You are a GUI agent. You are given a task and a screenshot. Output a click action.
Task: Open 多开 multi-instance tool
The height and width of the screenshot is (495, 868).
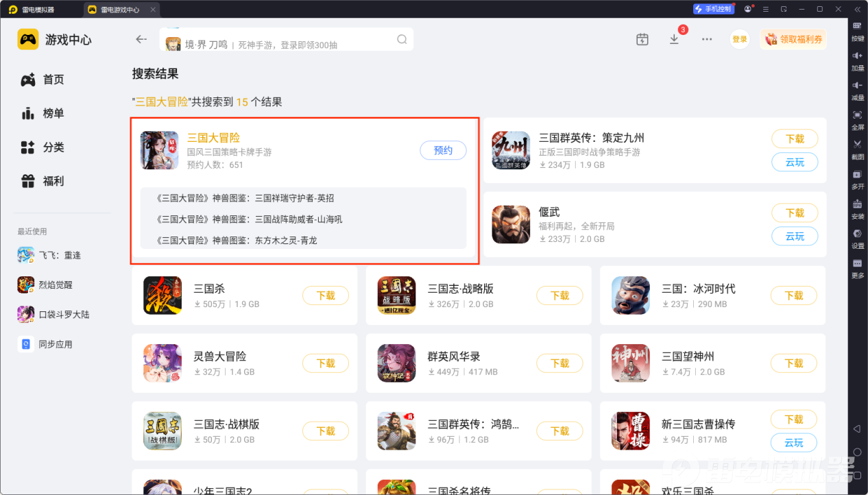pyautogui.click(x=858, y=178)
